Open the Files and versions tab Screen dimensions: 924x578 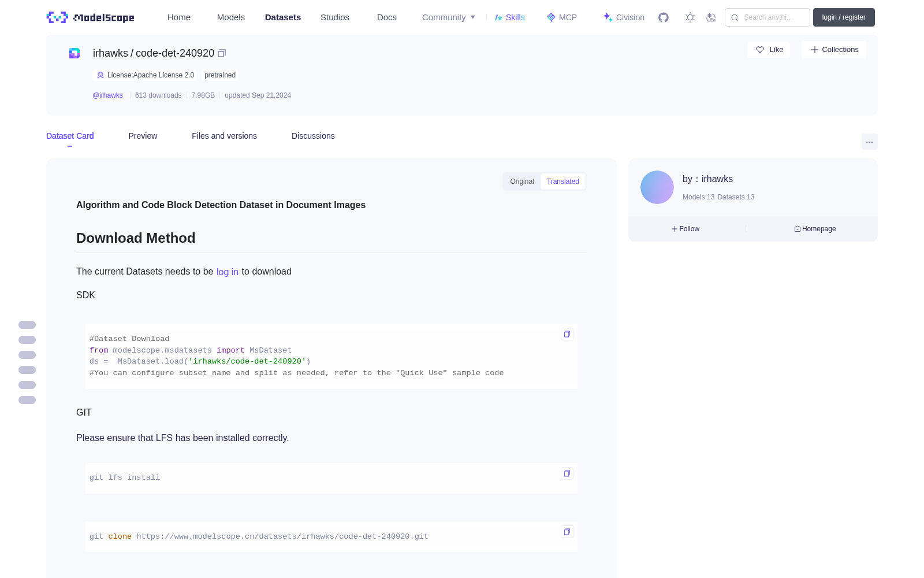[224, 136]
